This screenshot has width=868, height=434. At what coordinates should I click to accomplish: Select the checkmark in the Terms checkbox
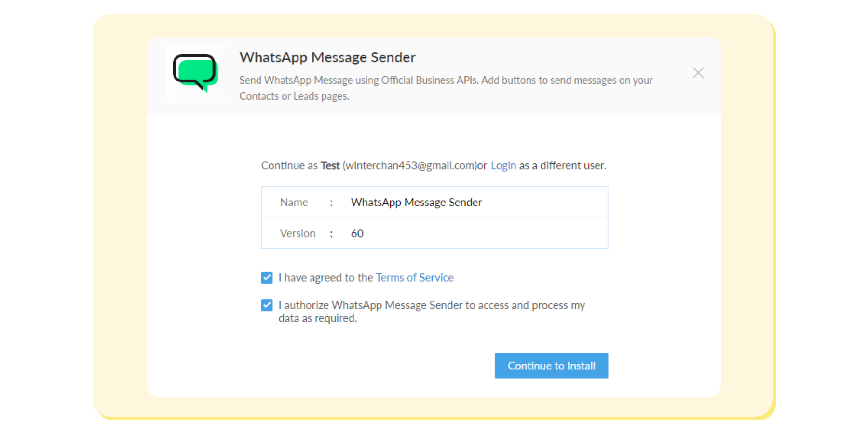click(266, 277)
